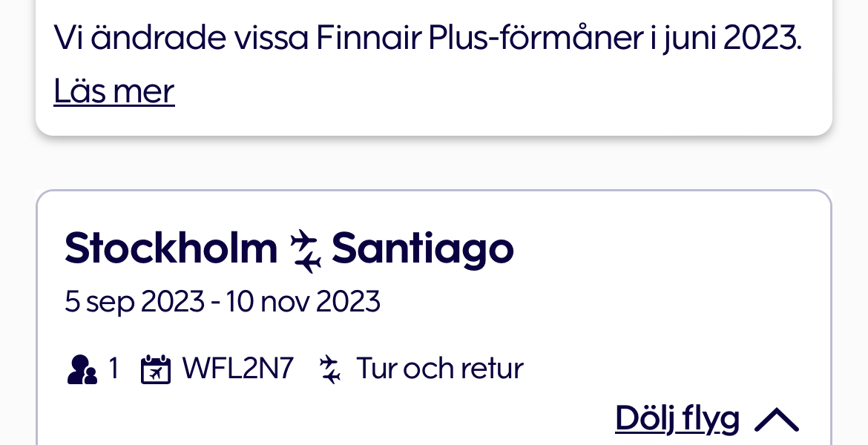Screen dimensions: 868x445
Task: Click the Tur och retur planes icon
Action: (330, 369)
